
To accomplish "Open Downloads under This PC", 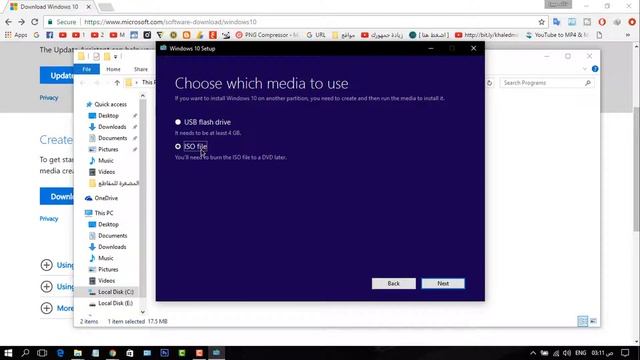I will [x=108, y=247].
